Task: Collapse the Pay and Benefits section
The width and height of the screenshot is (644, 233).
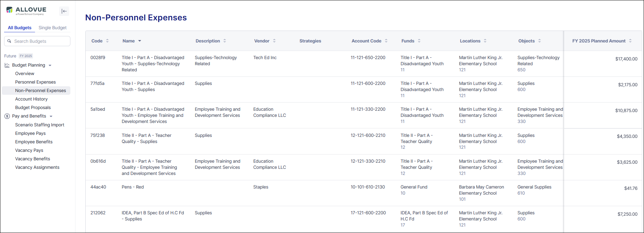Action: 51,116
